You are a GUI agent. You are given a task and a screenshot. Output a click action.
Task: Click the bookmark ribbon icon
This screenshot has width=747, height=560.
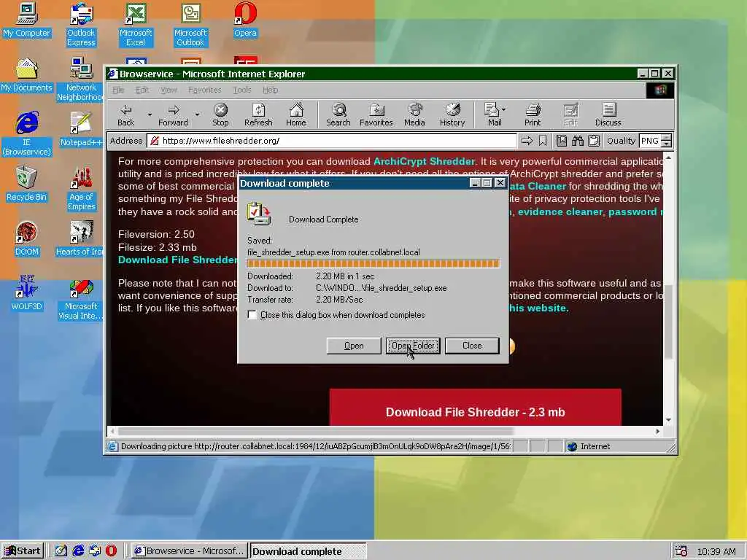(x=543, y=141)
